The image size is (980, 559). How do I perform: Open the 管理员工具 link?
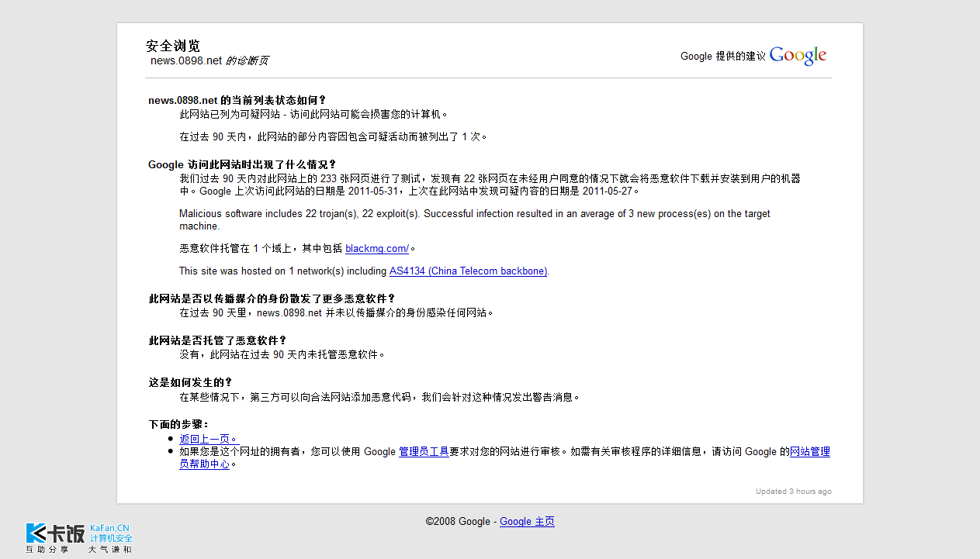coord(424,451)
